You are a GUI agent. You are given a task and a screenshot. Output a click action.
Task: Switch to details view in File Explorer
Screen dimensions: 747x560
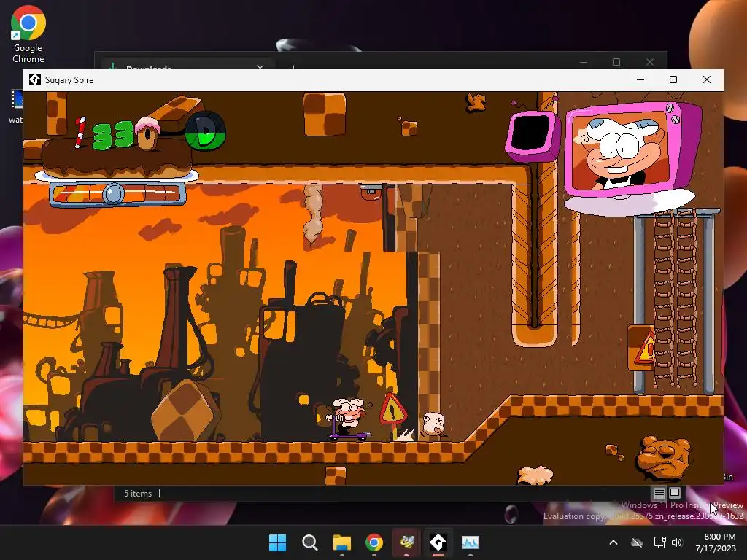[659, 493]
